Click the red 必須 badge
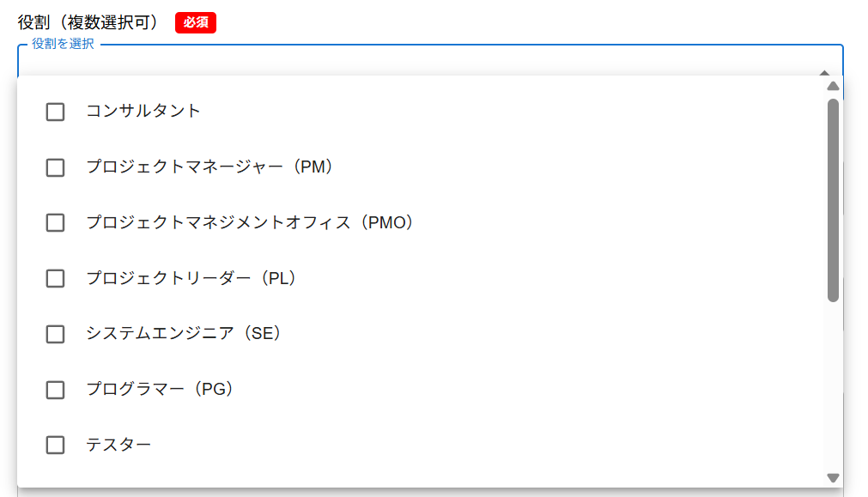This screenshot has width=868, height=497. pos(195,23)
